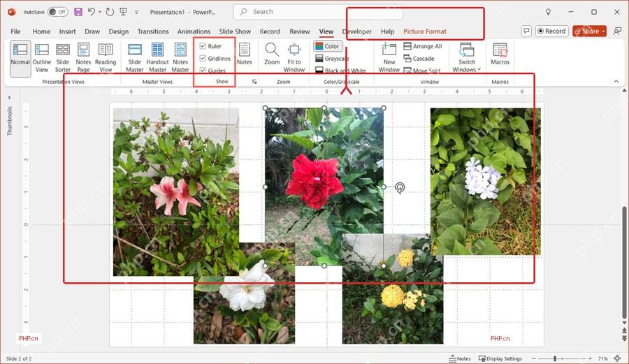This screenshot has width=629, height=364.
Task: Switch to Reading View
Action: 106,58
